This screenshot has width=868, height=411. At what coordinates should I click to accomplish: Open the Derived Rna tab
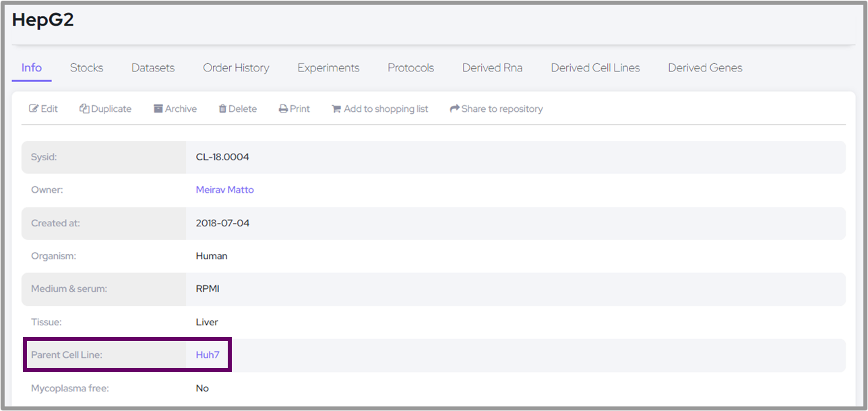point(492,68)
